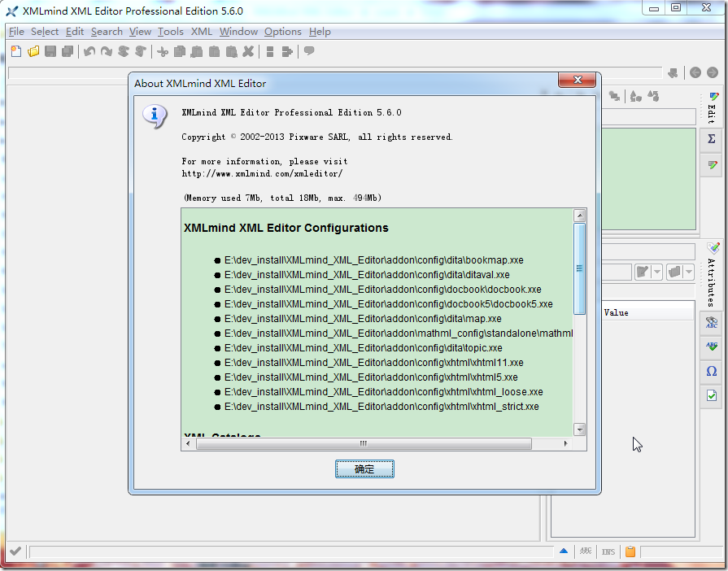Click the horizontal scrollbar thumb in About dialog

click(364, 444)
